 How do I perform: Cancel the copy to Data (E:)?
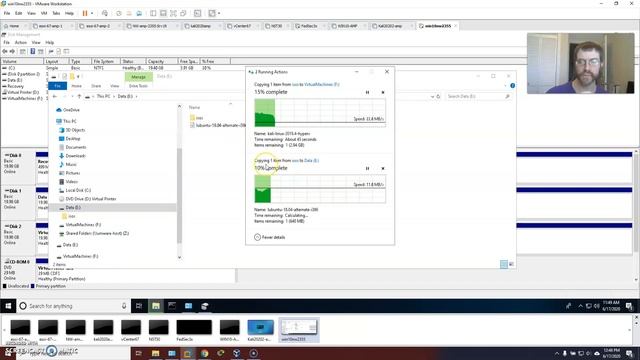[x=383, y=168]
